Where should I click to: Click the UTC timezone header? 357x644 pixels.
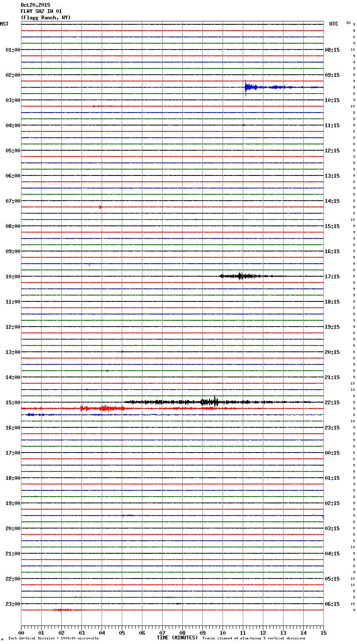point(334,24)
